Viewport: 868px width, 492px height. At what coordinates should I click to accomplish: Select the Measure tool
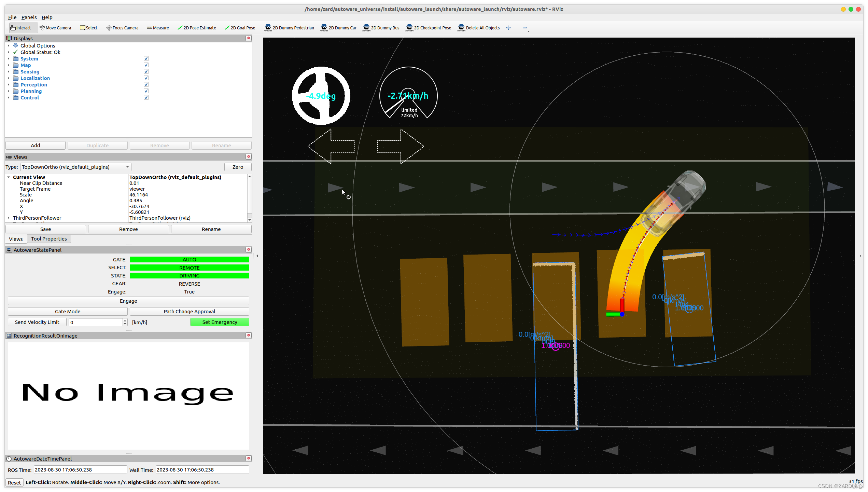tap(158, 28)
